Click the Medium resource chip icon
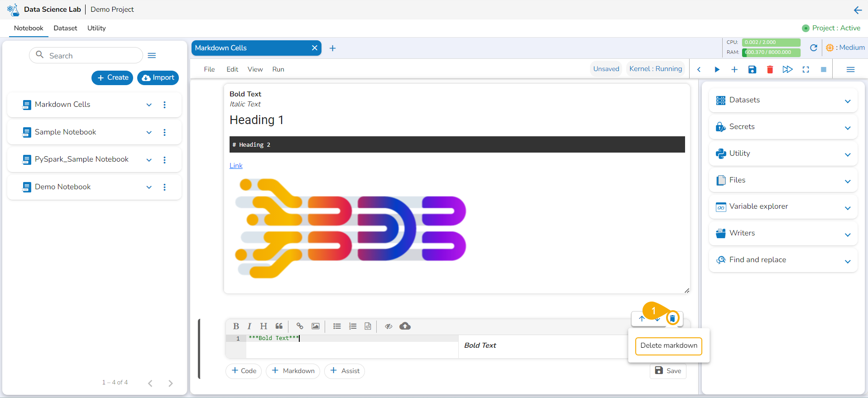Image resolution: width=868 pixels, height=398 pixels. pos(830,48)
